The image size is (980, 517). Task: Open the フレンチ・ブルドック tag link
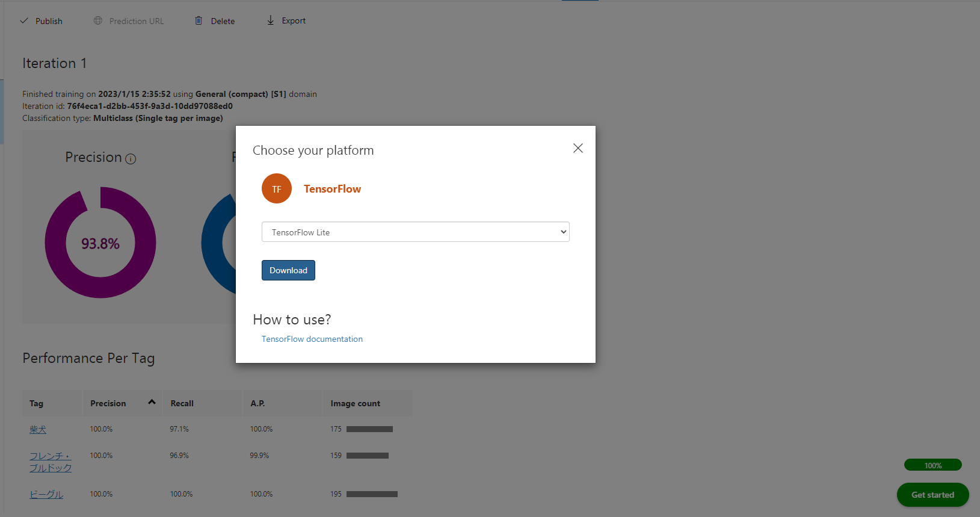tap(51, 462)
